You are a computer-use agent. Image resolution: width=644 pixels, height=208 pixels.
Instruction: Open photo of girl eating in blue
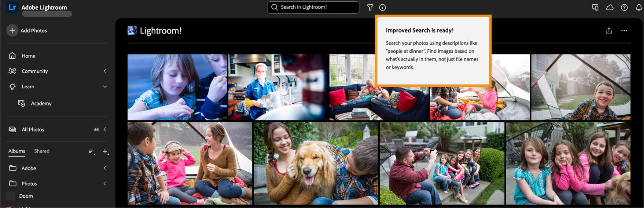177,87
